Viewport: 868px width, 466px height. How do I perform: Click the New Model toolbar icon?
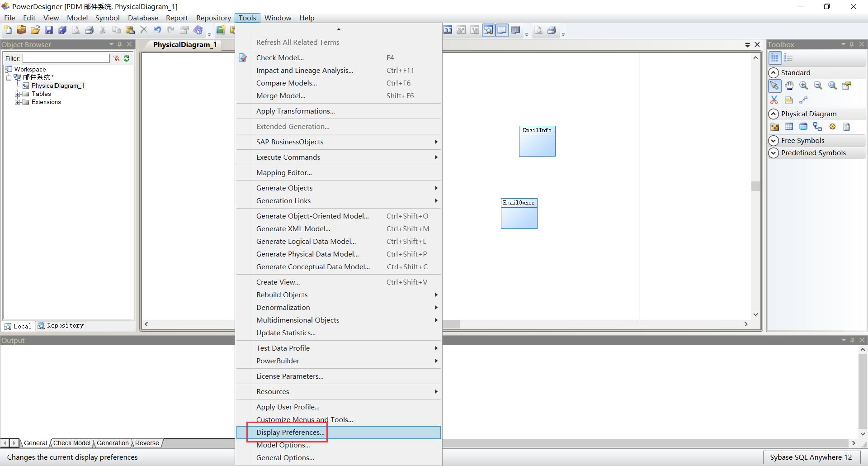tap(8, 30)
